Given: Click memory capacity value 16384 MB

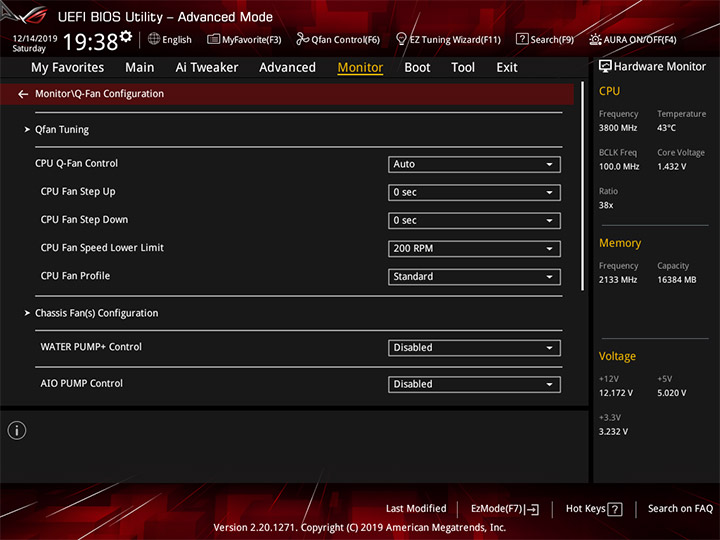Looking at the screenshot, I should tap(676, 280).
